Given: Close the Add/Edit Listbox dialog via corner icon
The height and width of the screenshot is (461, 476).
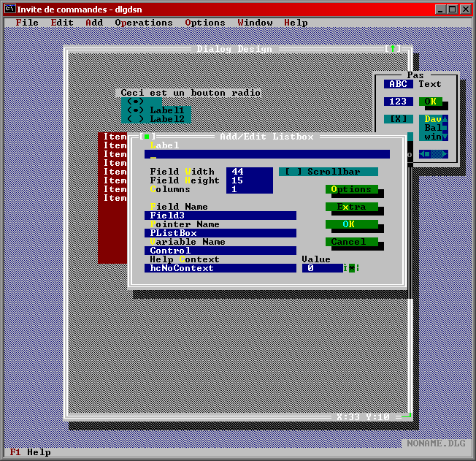Looking at the screenshot, I should 146,137.
